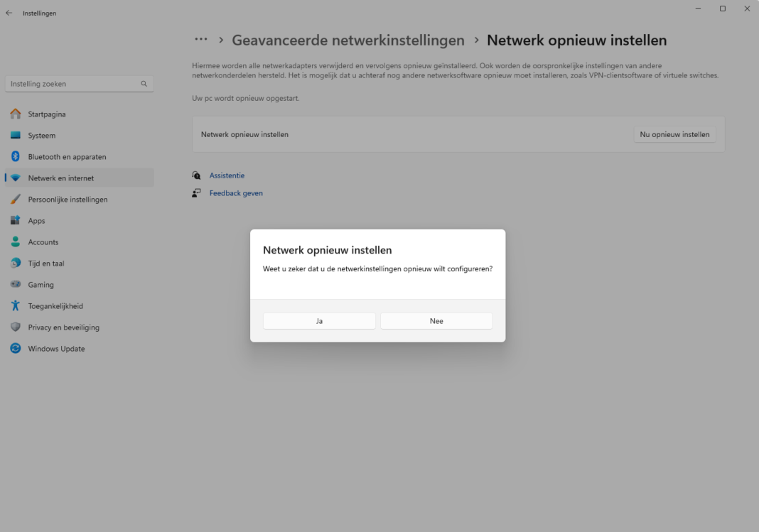This screenshot has width=759, height=532.
Task: Open Systeem settings from sidebar
Action: [x=16, y=135]
